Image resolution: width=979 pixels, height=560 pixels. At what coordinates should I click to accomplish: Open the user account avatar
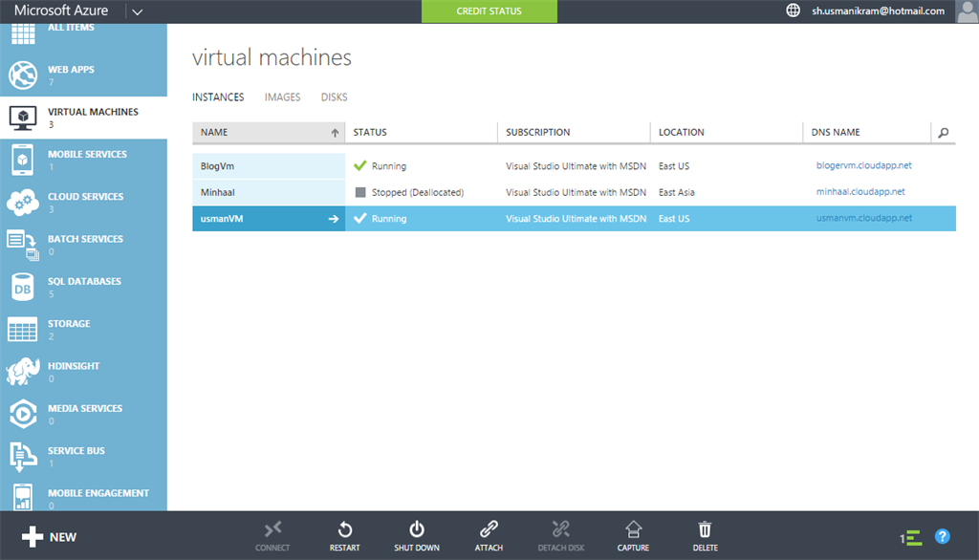tap(968, 11)
